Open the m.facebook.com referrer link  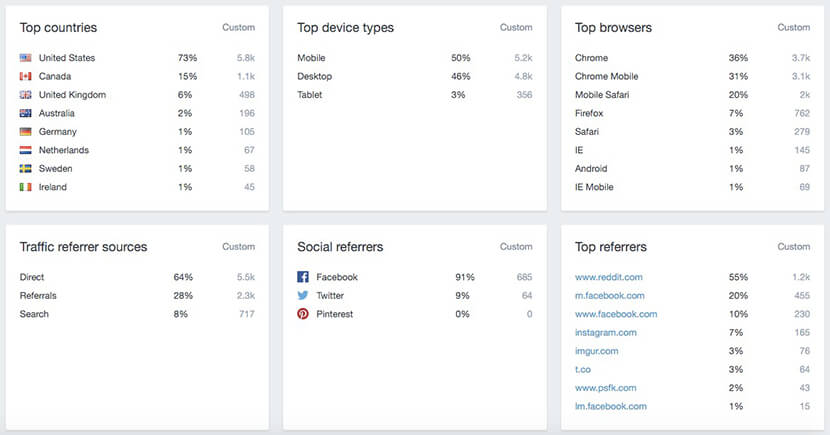click(x=609, y=296)
